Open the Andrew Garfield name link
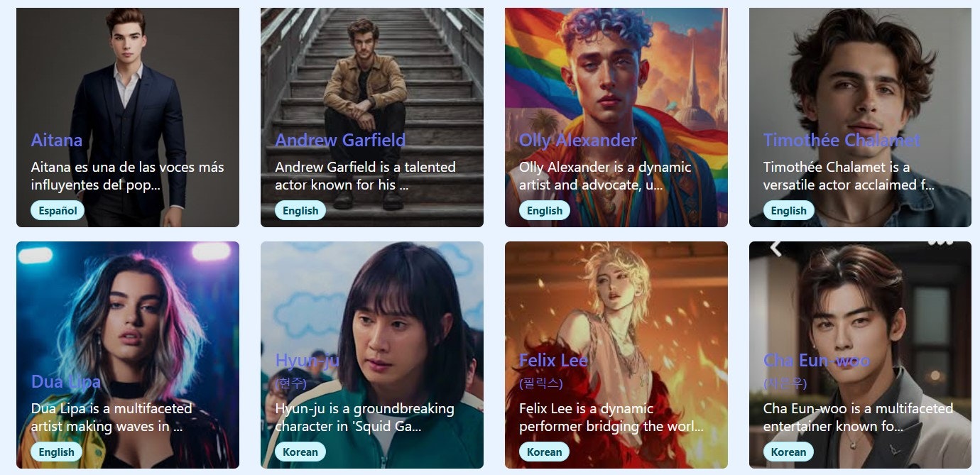Image resolution: width=980 pixels, height=475 pixels. tap(340, 141)
